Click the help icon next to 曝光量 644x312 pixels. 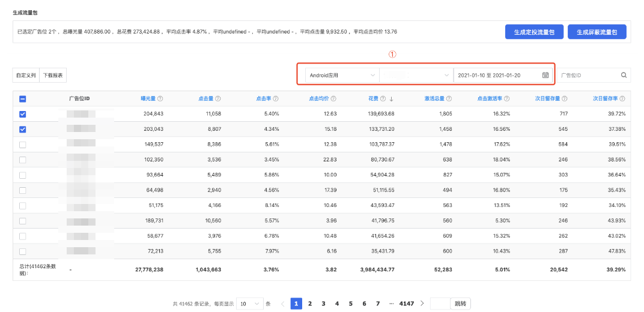click(160, 99)
